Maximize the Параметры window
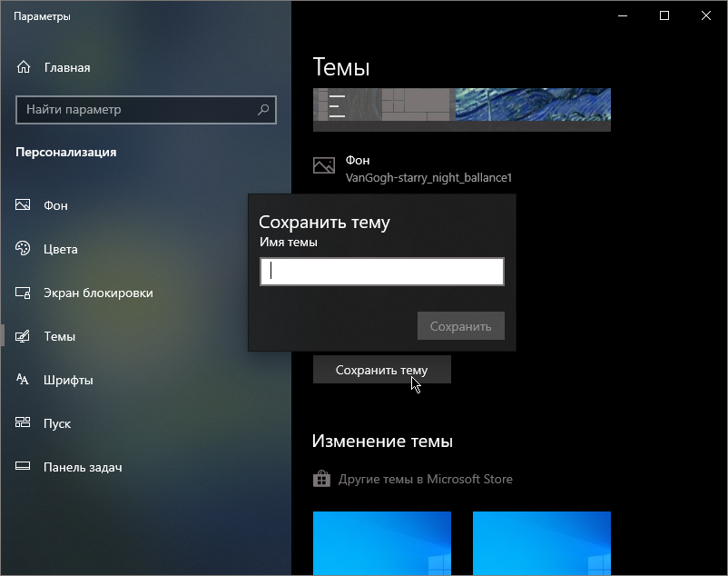 [x=664, y=15]
